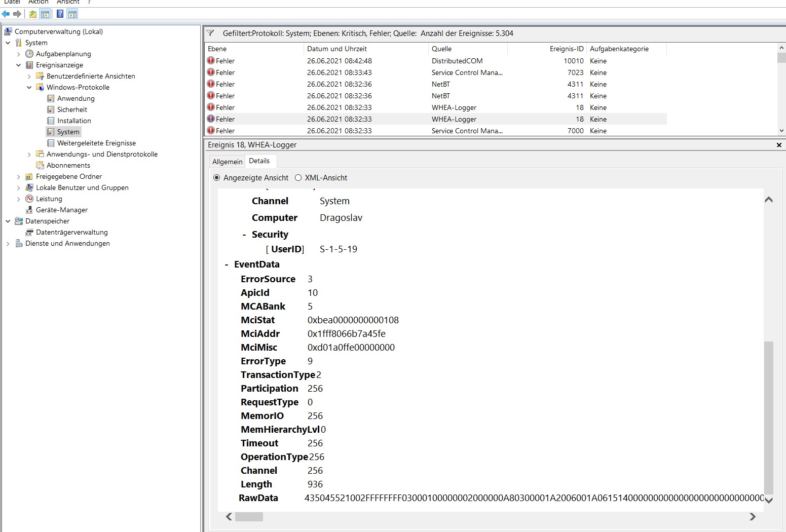Viewport: 786px width, 532px height.
Task: Switch to the Details tab
Action: pos(259,161)
